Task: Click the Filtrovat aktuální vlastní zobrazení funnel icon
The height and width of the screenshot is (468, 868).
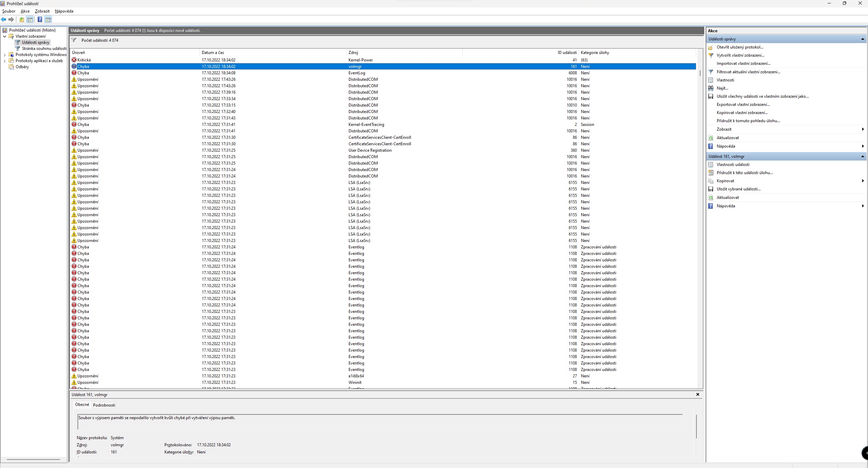Action: point(711,72)
